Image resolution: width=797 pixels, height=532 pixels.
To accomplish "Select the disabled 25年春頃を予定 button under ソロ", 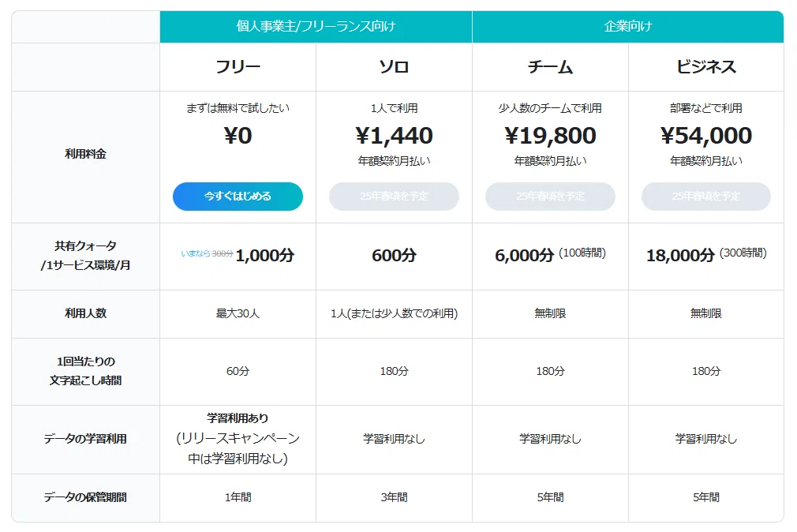I will pyautogui.click(x=394, y=197).
